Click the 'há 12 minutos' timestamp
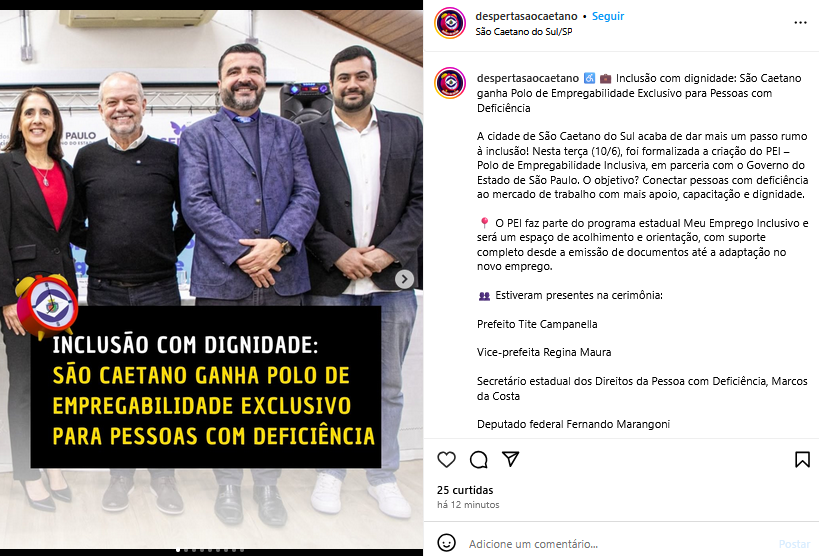 [x=468, y=505]
